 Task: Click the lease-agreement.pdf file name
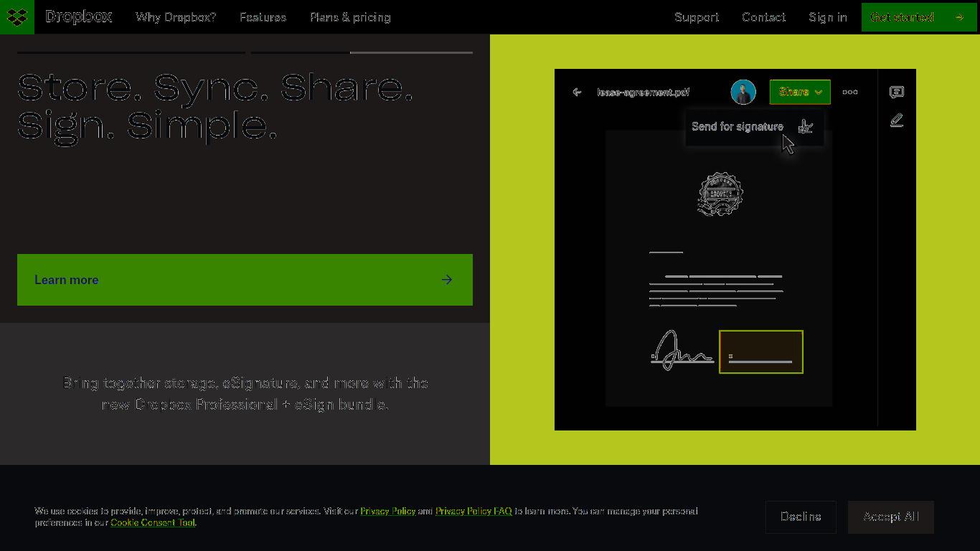click(x=644, y=92)
